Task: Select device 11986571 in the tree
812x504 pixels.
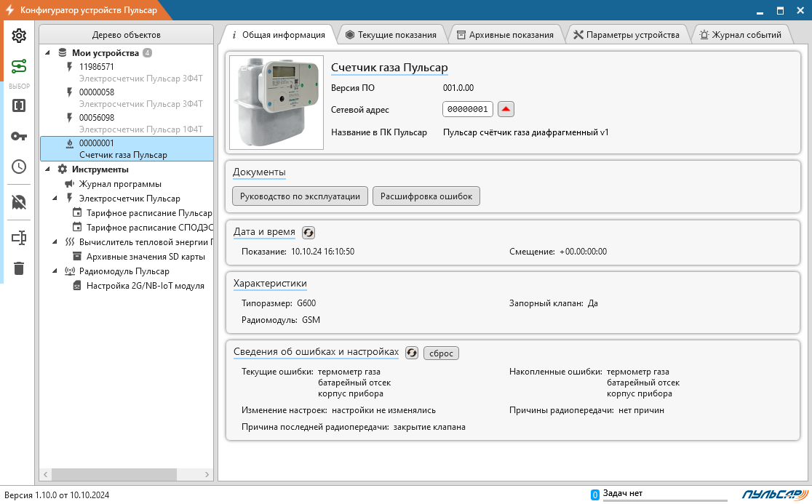Action: 127,73
